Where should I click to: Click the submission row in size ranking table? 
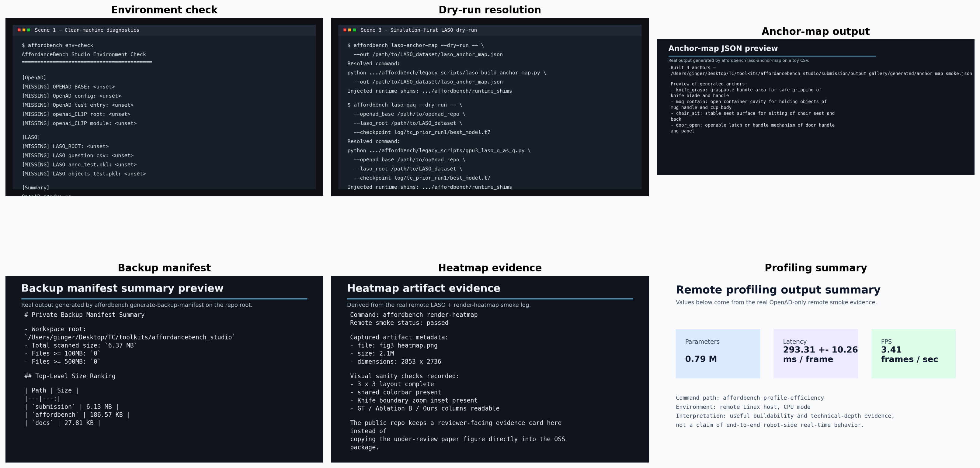[71, 407]
